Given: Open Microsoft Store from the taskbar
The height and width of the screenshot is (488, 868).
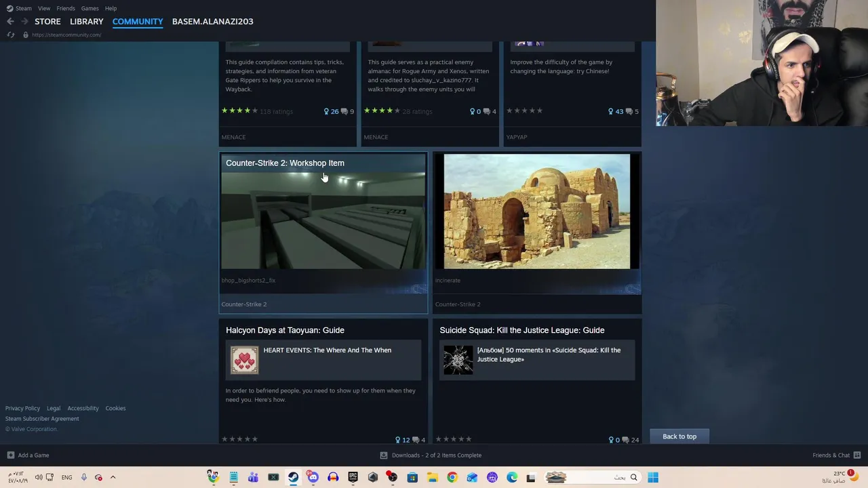Looking at the screenshot, I should tap(412, 477).
